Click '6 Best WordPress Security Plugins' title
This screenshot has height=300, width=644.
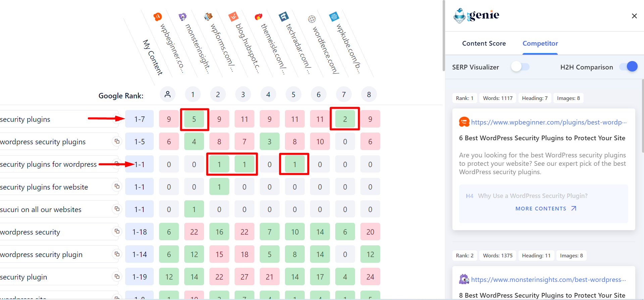(542, 138)
